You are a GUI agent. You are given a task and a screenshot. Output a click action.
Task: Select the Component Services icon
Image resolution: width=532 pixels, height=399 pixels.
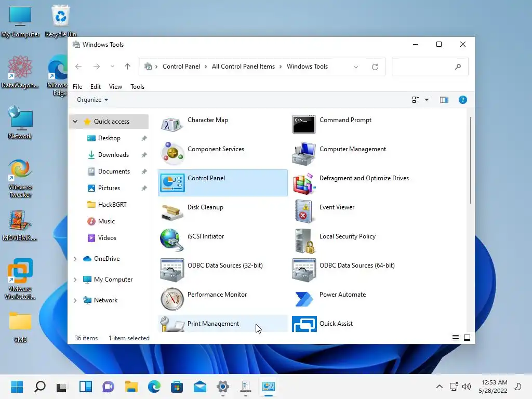pos(172,153)
